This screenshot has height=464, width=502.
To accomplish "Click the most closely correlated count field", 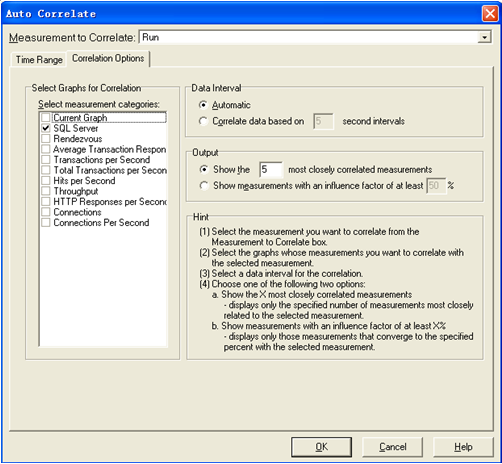I will click(271, 169).
